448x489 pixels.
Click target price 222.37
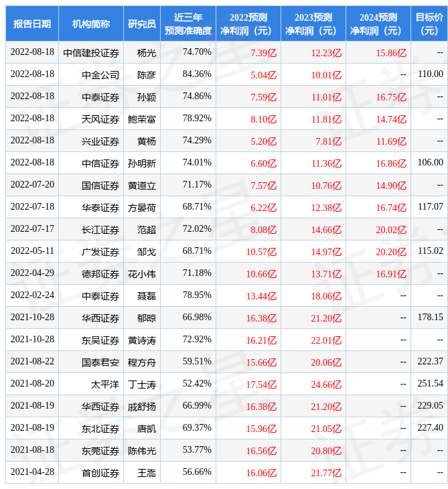point(429,362)
